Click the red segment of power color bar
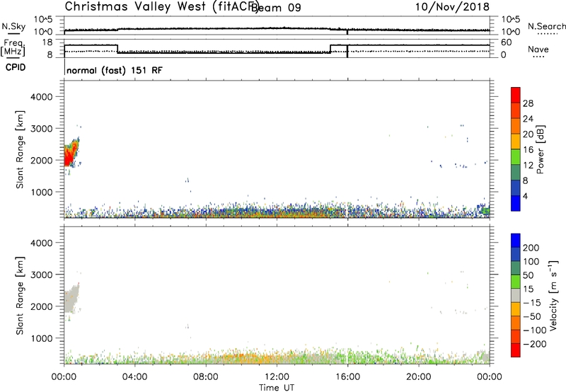Viewport: 566px width, 392px height. [516, 95]
